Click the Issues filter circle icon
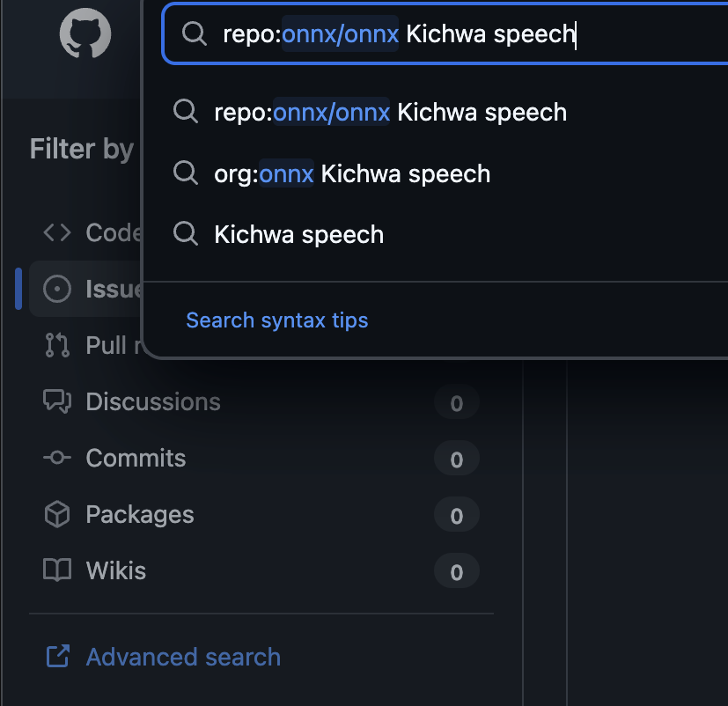Viewport: 728px width, 706px height. coord(57,289)
